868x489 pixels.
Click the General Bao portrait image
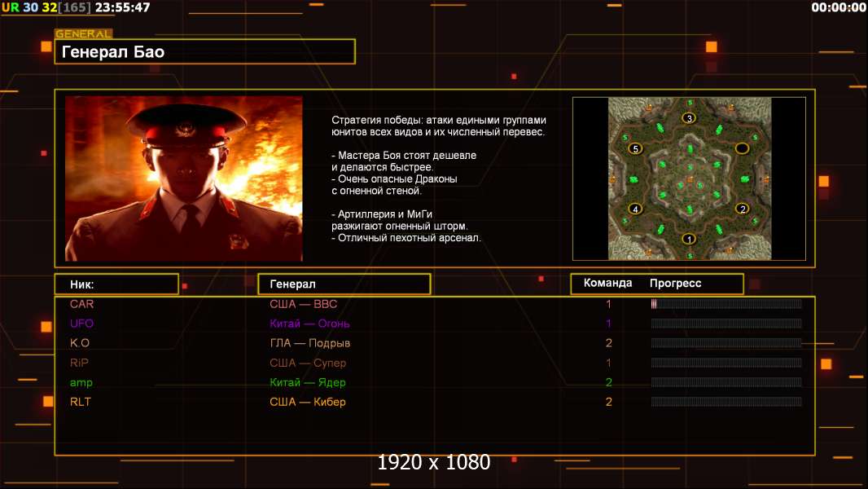pos(184,178)
